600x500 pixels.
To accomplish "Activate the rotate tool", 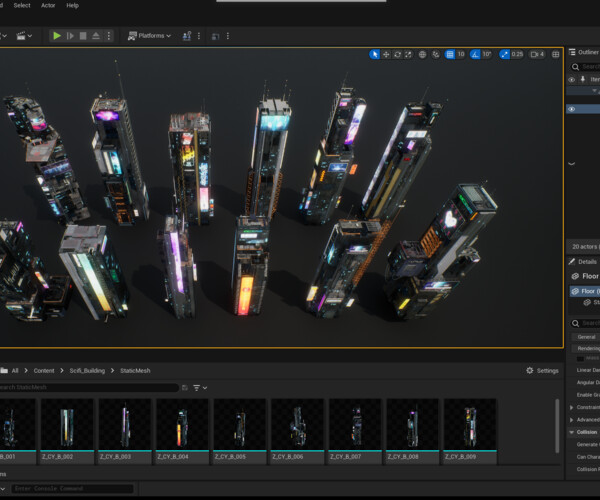I will point(398,54).
